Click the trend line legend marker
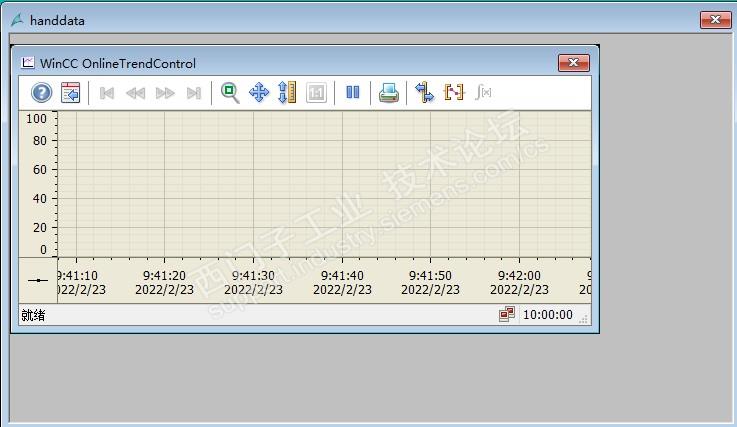This screenshot has width=737, height=427. tap(38, 281)
